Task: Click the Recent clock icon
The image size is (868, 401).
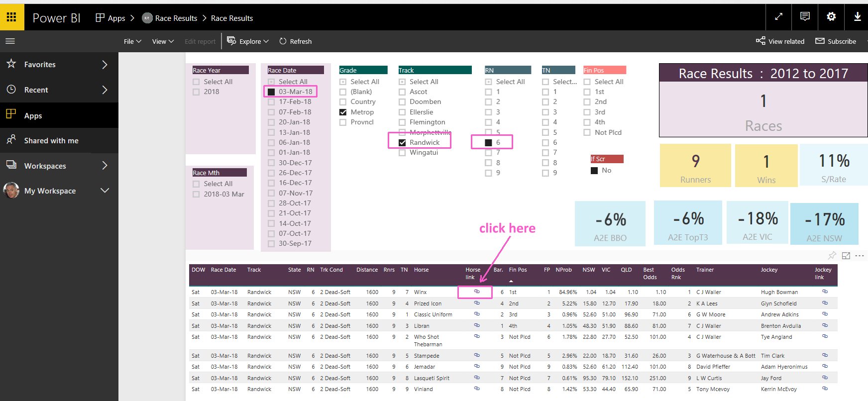Action: (11, 90)
